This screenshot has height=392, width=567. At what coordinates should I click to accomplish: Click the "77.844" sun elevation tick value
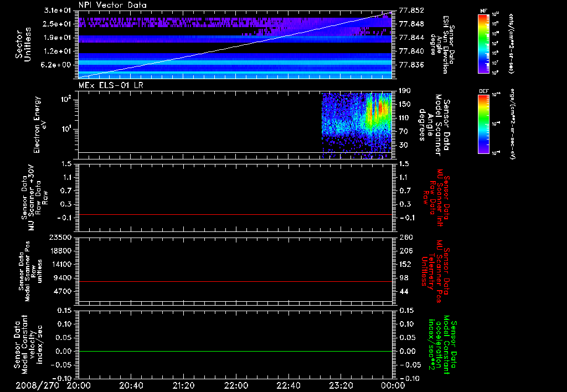click(411, 38)
